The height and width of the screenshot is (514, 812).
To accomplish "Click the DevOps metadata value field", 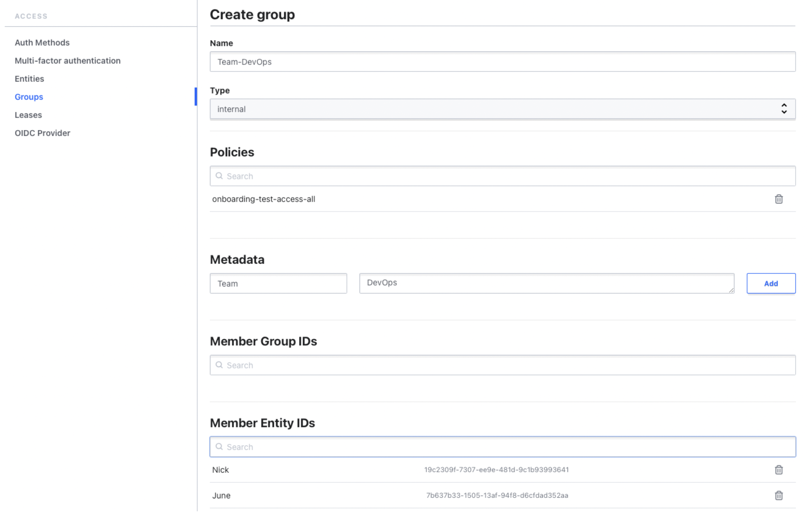I will tap(546, 283).
